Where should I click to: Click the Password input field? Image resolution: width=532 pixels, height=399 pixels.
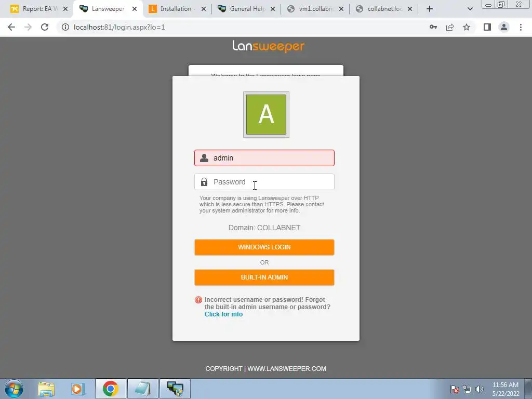click(264, 182)
